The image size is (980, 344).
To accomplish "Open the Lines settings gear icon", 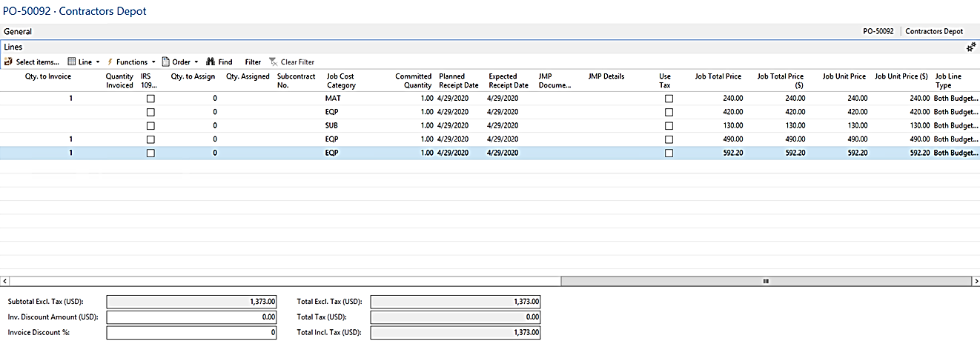I will [x=970, y=47].
